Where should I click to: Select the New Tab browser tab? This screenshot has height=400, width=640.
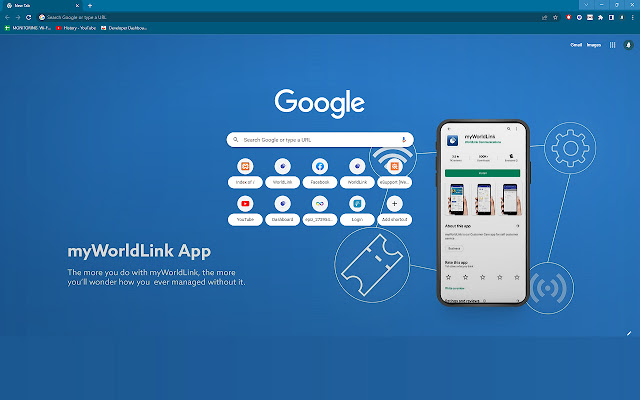[41, 6]
